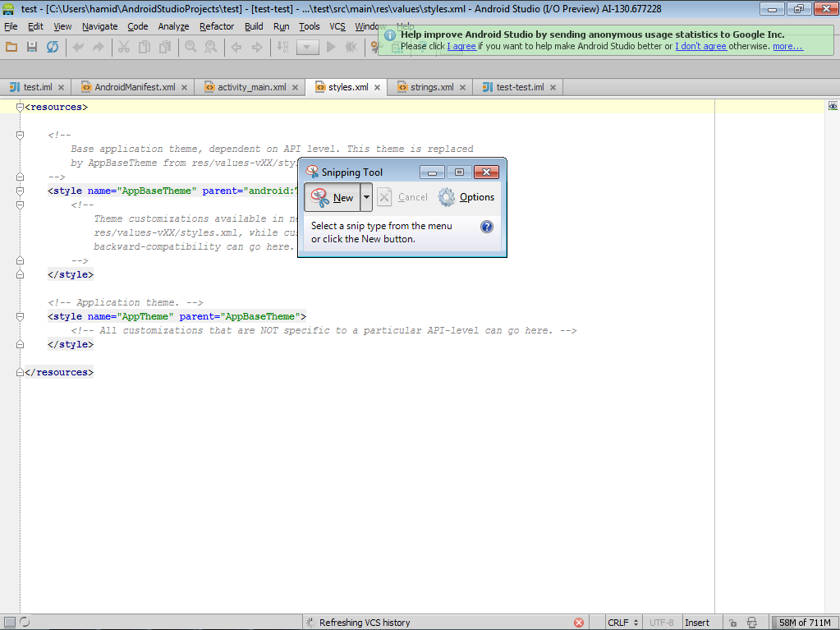Screen dimensions: 840x630
Task: Click the Save All floppy disk icon
Action: [32, 47]
